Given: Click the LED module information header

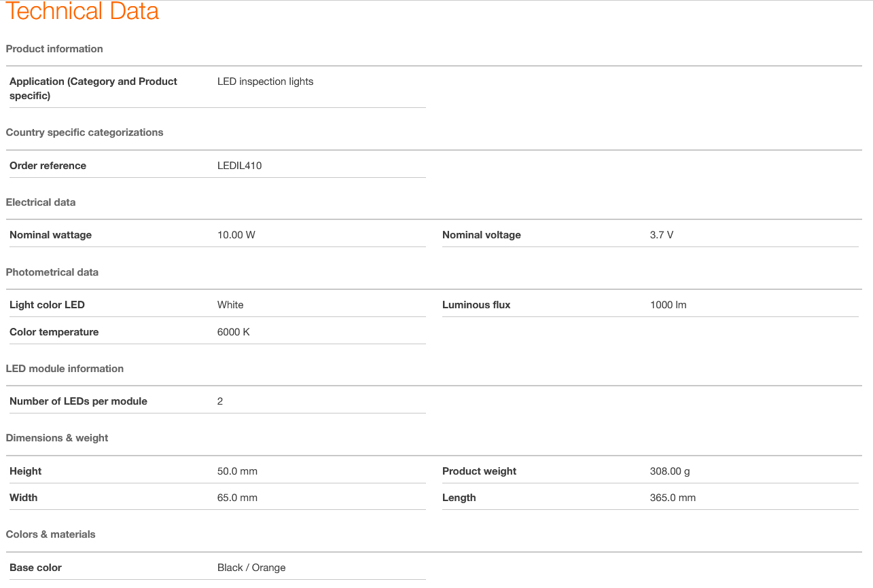Looking at the screenshot, I should point(65,369).
